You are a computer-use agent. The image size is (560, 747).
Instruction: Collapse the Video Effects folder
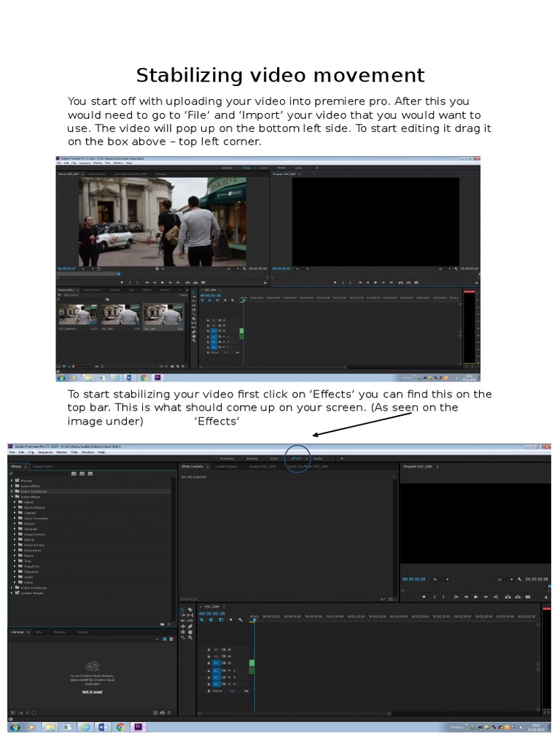click(12, 496)
